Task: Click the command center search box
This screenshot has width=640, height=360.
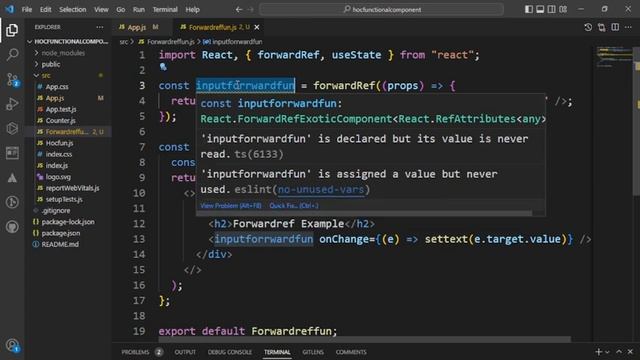Action: pos(381,9)
